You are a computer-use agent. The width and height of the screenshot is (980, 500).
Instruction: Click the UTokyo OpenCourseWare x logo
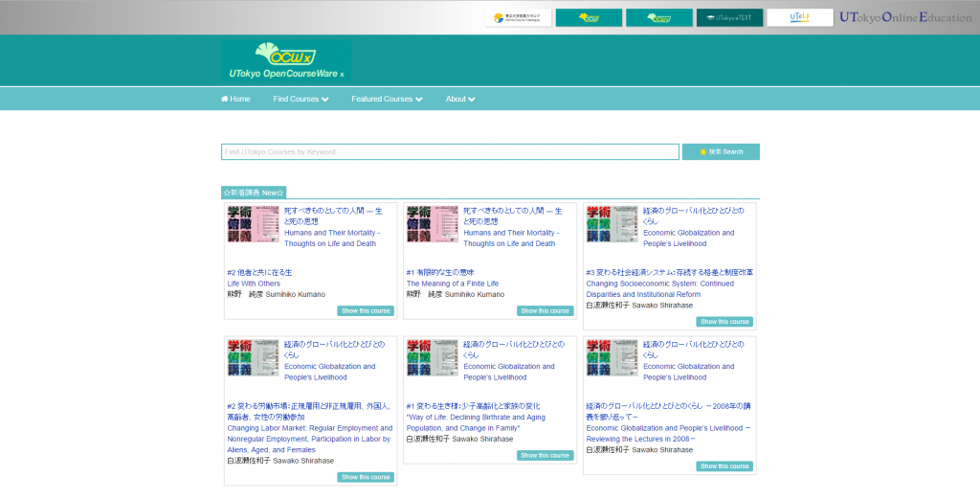pyautogui.click(x=285, y=60)
